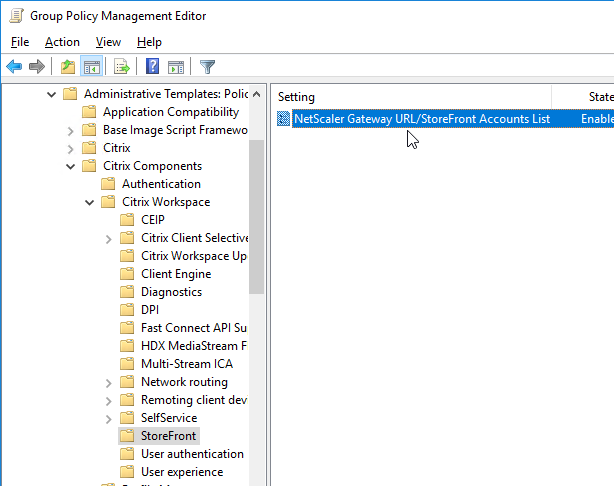Select Network routing tree item
614x486 pixels.
coord(184,382)
